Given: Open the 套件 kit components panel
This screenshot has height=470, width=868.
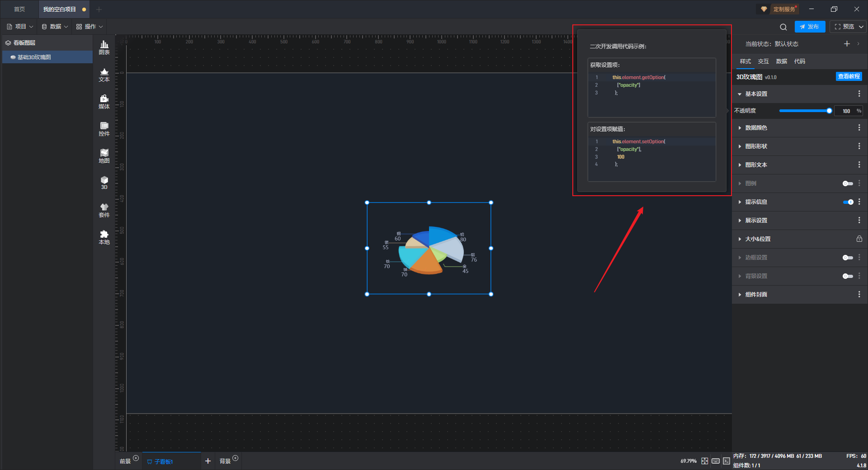Looking at the screenshot, I should tap(104, 210).
